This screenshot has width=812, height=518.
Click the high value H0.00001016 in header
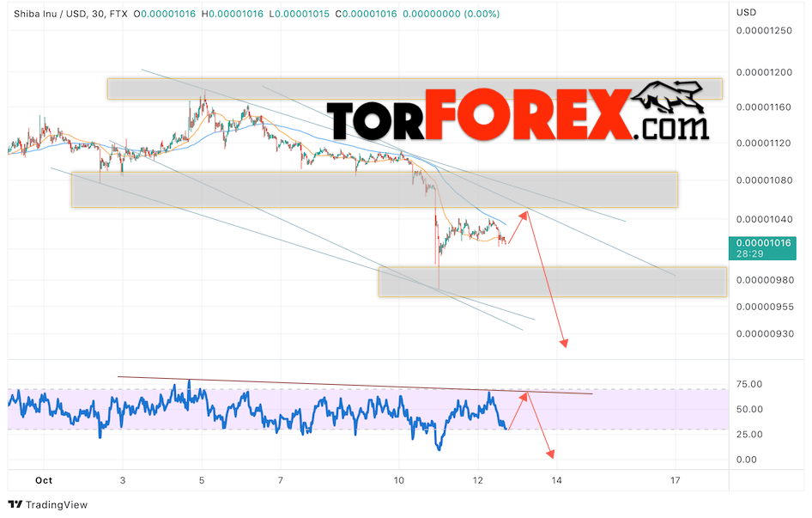(x=233, y=14)
